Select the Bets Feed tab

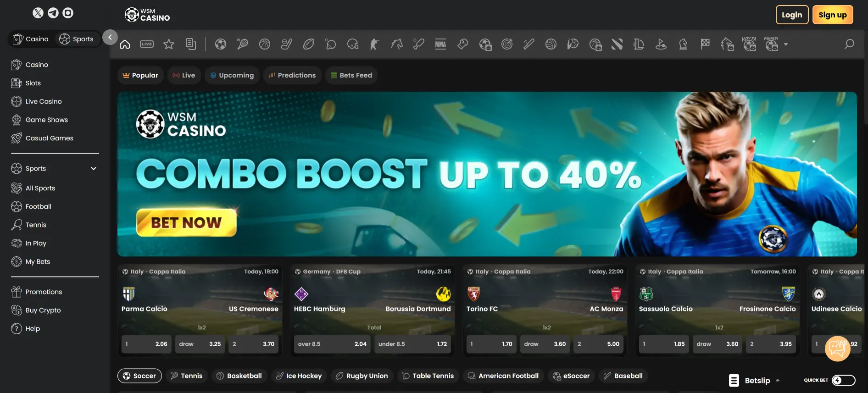coord(351,75)
